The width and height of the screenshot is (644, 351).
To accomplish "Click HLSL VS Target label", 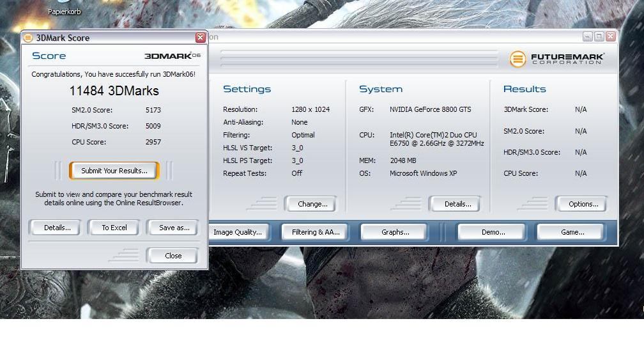I will point(248,148).
